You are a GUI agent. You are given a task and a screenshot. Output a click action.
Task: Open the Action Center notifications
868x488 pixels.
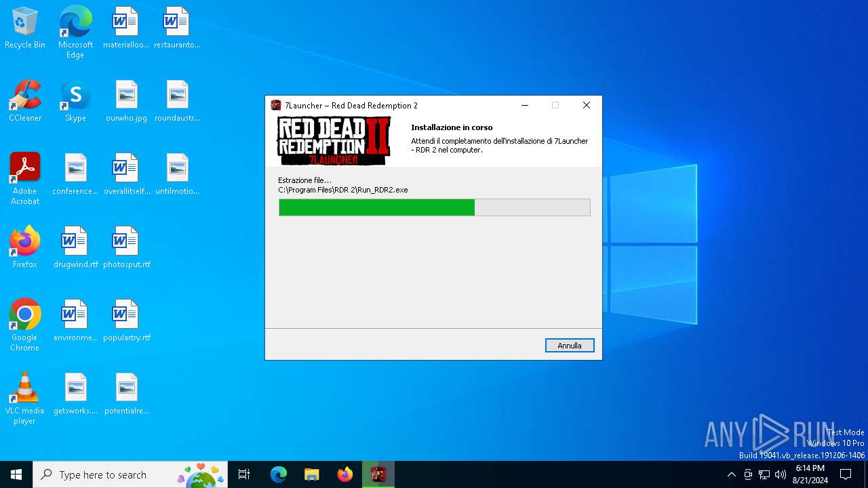[846, 474]
